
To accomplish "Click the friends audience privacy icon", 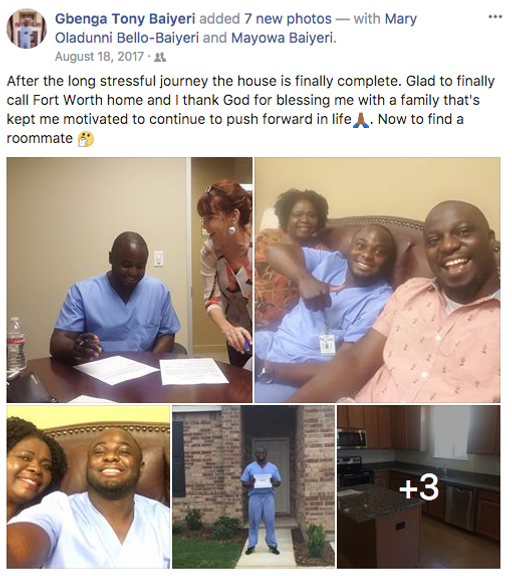I will tap(160, 57).
